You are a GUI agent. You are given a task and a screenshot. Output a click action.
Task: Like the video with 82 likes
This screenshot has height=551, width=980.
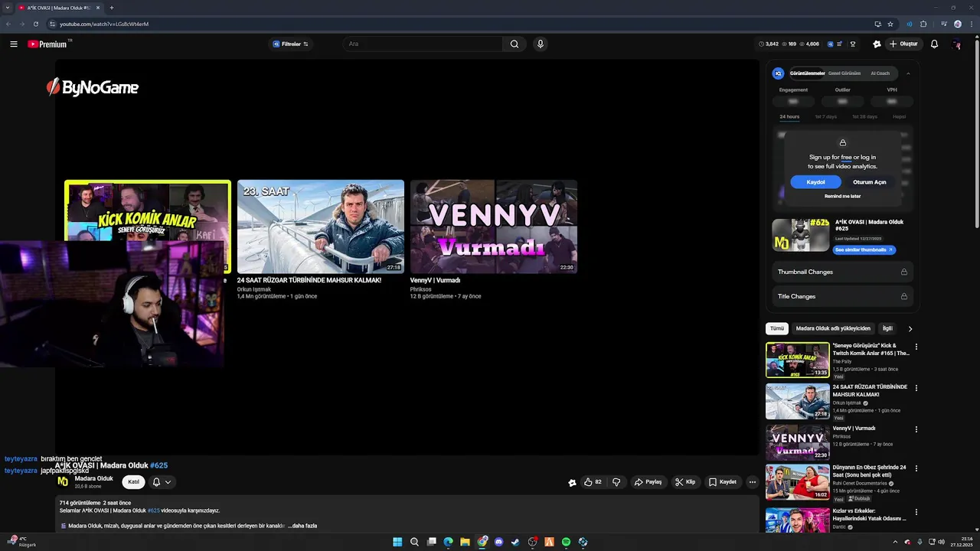click(x=592, y=482)
